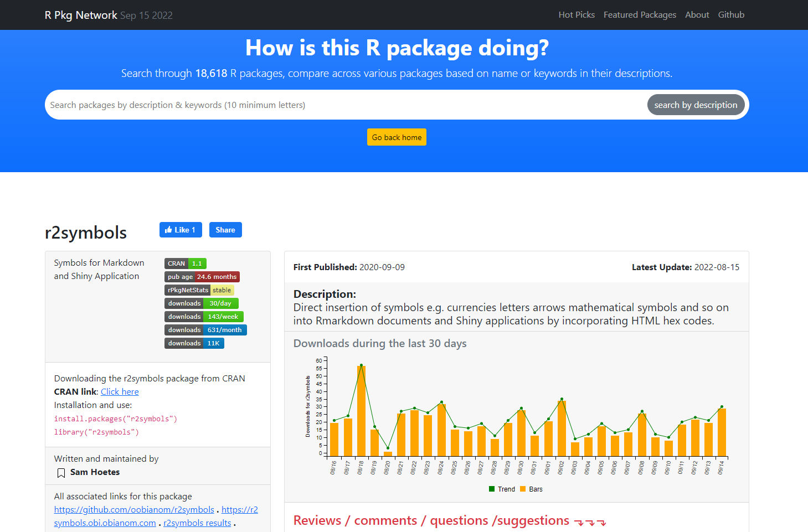
Task: Toggle the Trend series in chart legend
Action: [x=502, y=489]
